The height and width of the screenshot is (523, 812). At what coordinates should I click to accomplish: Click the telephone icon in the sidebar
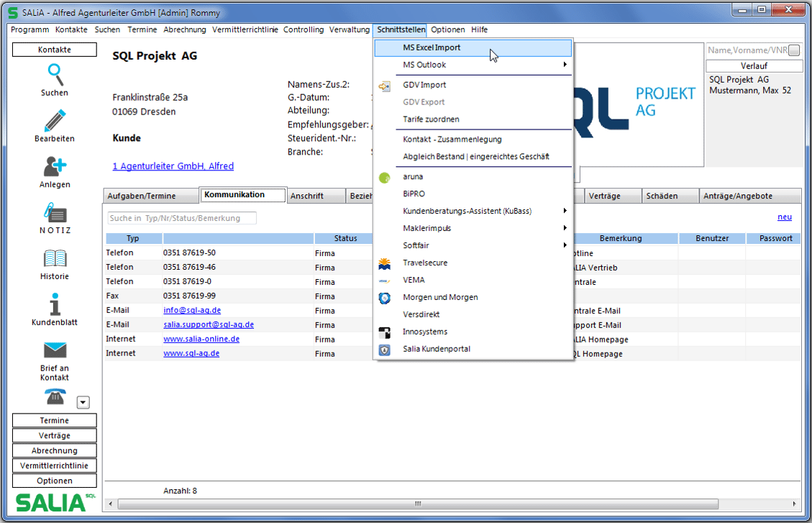pyautogui.click(x=55, y=396)
